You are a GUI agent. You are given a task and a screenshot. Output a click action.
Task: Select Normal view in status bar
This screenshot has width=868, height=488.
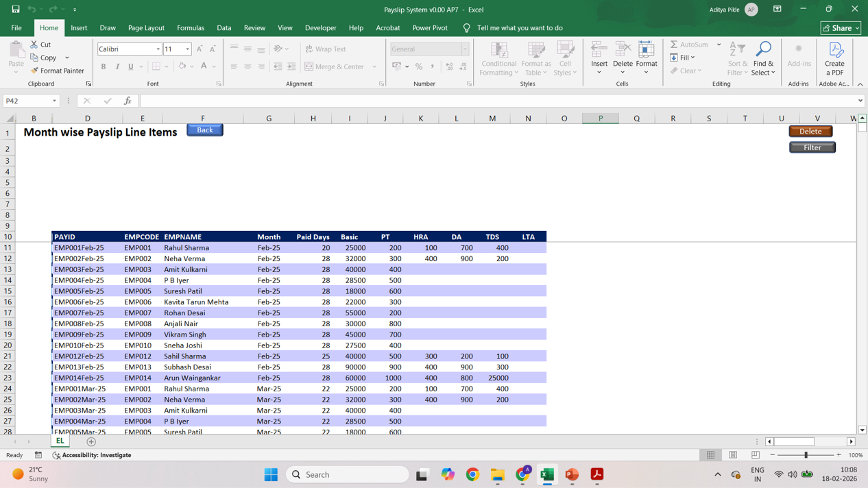click(x=711, y=455)
